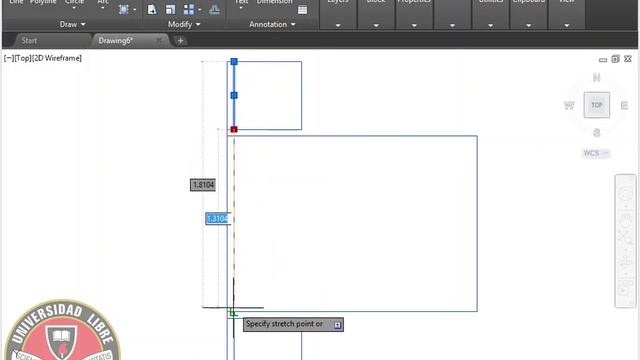Open the [Top] view controls menu

click(x=23, y=58)
